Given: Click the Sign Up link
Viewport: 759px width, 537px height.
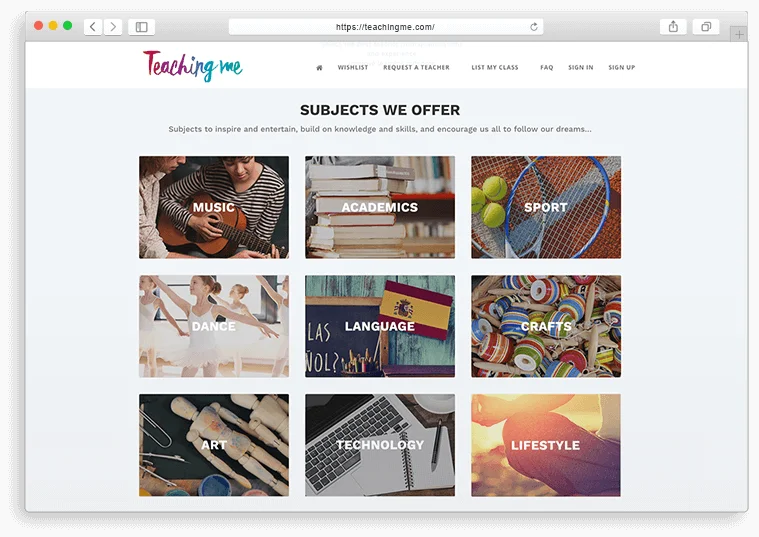Looking at the screenshot, I should point(622,67).
